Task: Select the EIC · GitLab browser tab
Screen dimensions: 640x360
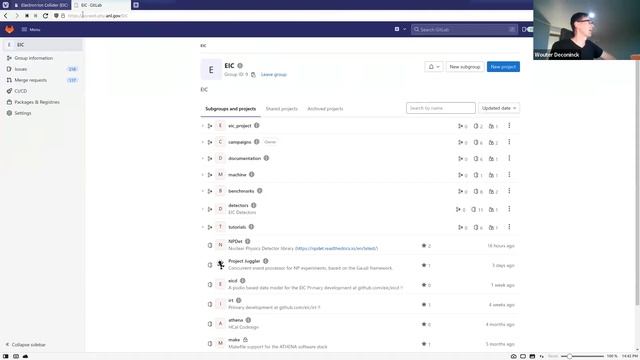Action: point(101,5)
